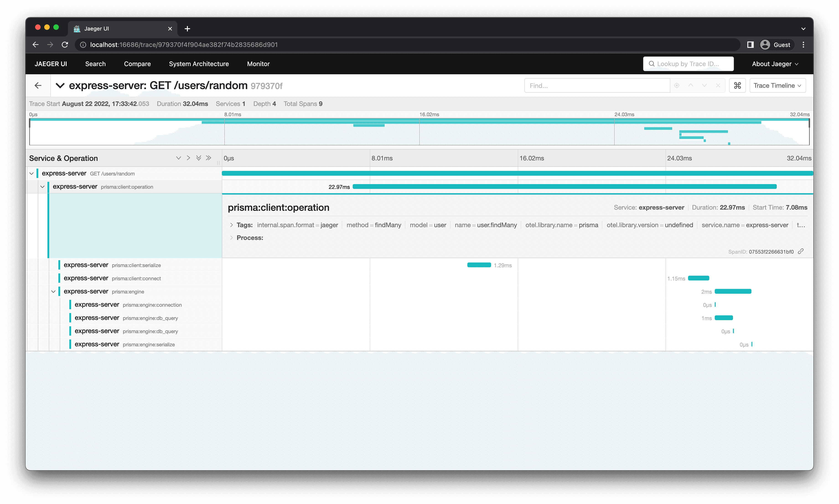839x504 pixels.
Task: Expand the Tags section of prisma:client:operation
Action: (231, 225)
